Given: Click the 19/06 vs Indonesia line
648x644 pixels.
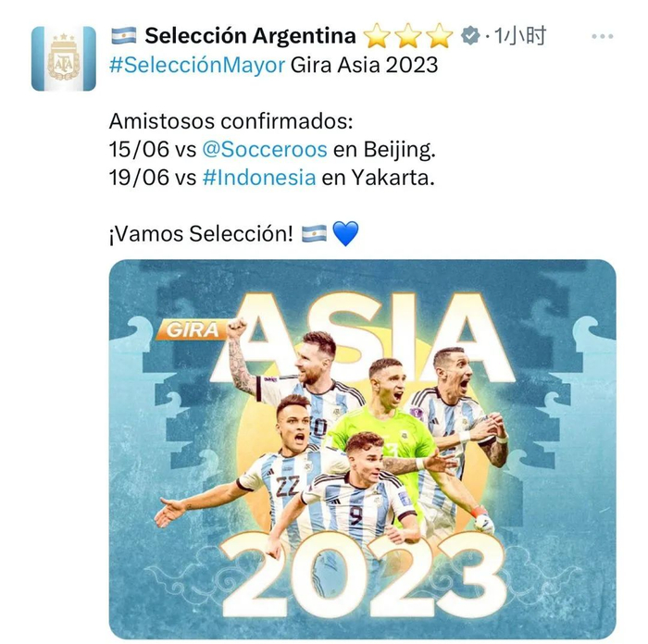Looking at the screenshot, I should [x=272, y=178].
